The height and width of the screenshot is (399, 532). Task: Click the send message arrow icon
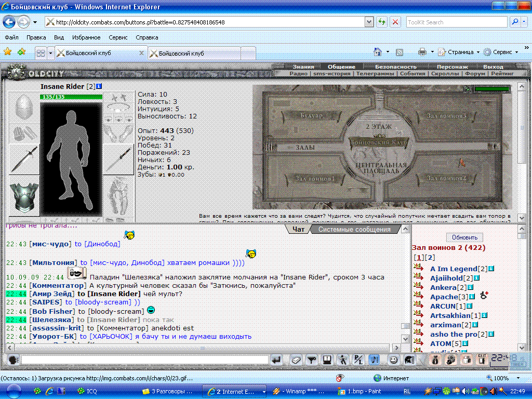pyautogui.click(x=276, y=360)
